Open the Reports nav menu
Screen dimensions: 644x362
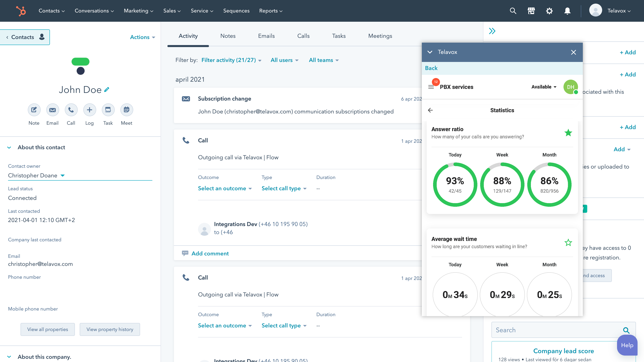coord(271,11)
